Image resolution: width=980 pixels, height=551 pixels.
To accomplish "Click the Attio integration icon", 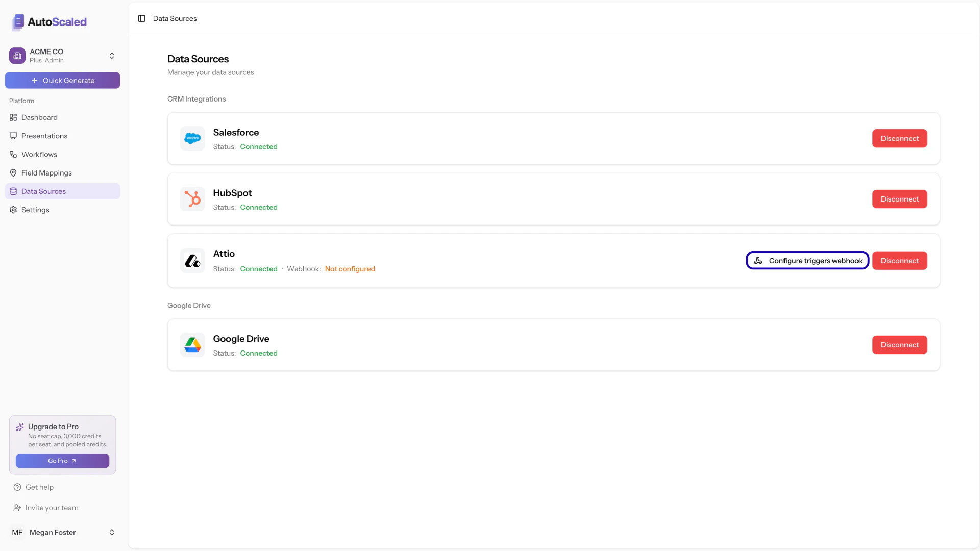I will click(x=192, y=260).
